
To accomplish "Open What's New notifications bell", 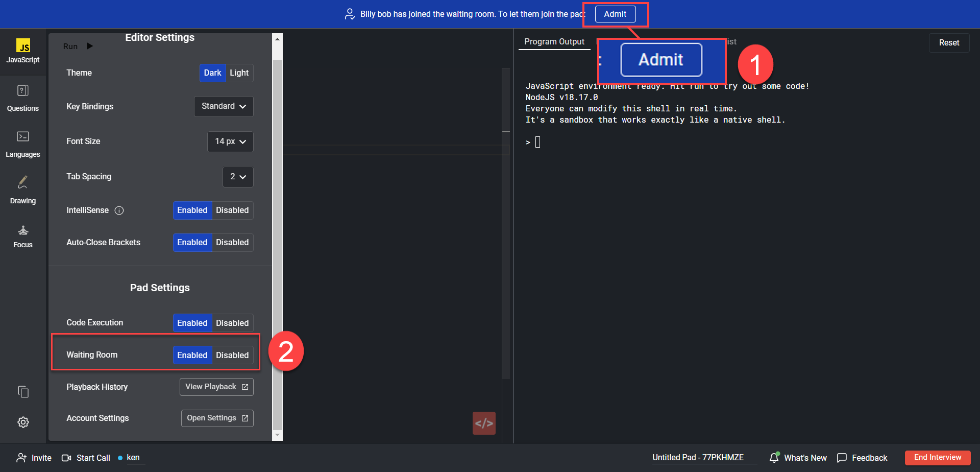I will [x=774, y=458].
